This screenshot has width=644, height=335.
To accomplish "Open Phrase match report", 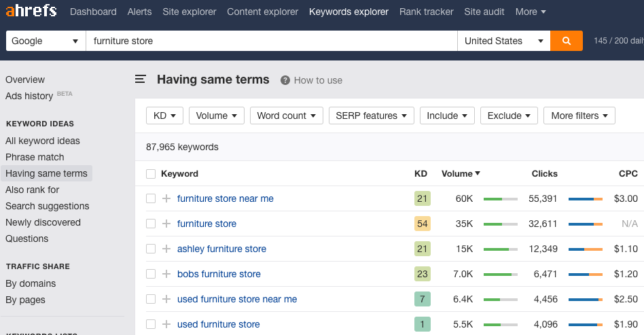I will point(35,157).
